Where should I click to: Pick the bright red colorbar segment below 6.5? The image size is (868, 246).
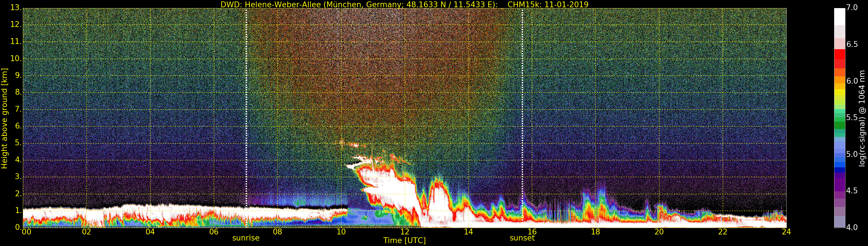(x=839, y=54)
